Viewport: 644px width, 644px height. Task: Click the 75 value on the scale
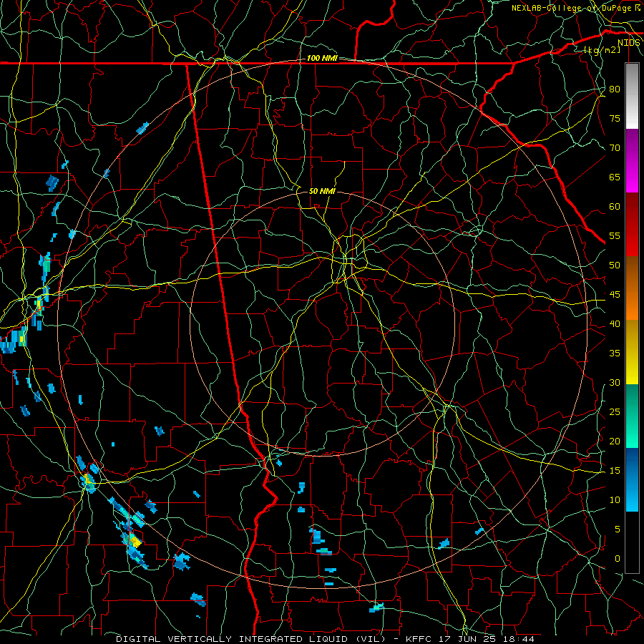pyautogui.click(x=615, y=119)
